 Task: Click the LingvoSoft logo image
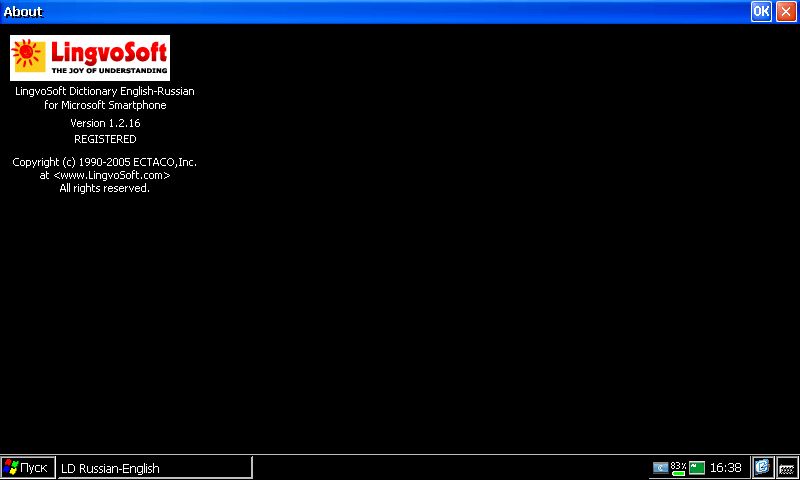coord(90,58)
